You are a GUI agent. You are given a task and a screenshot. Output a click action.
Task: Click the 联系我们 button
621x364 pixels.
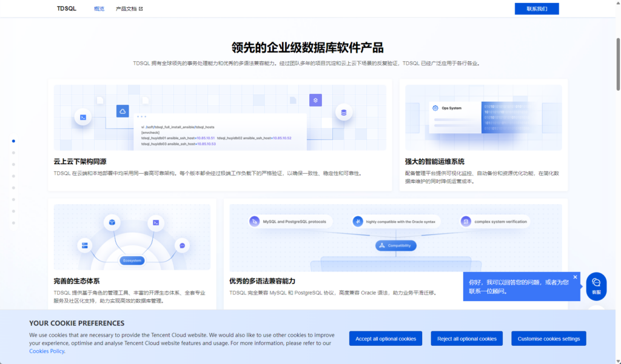[x=537, y=8]
